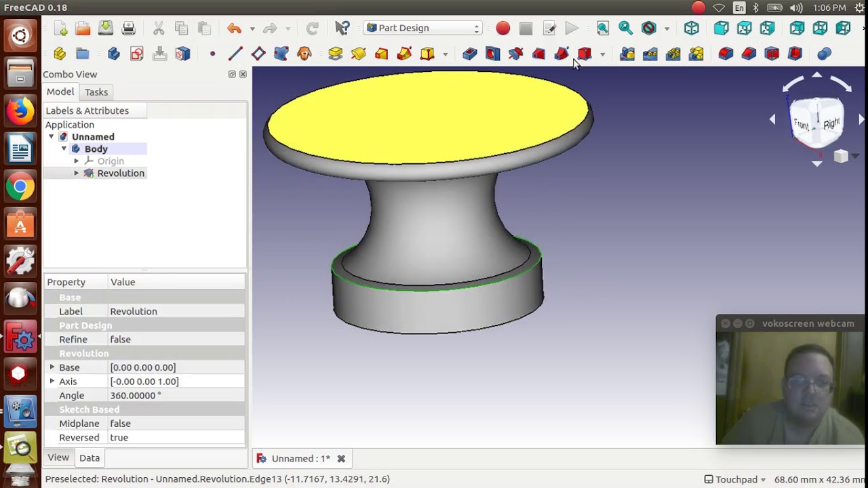Select the Thickness tool
This screenshot has width=868, height=488.
click(x=795, y=54)
